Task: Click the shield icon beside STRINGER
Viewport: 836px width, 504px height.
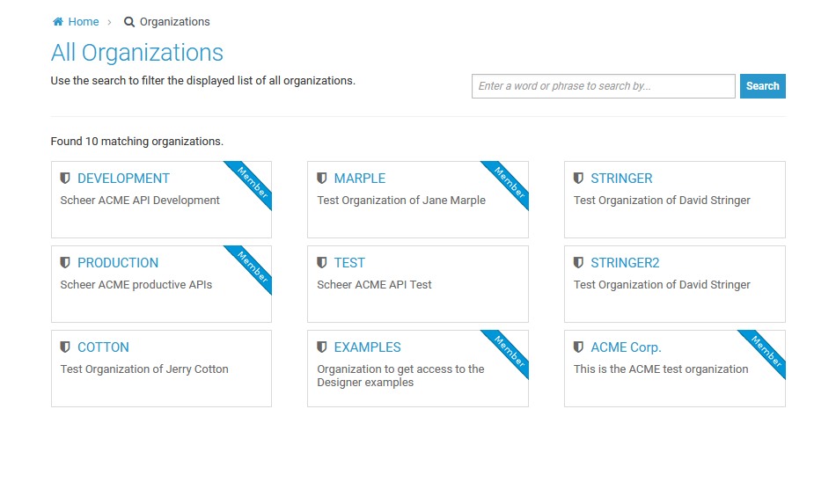Action: pos(578,179)
